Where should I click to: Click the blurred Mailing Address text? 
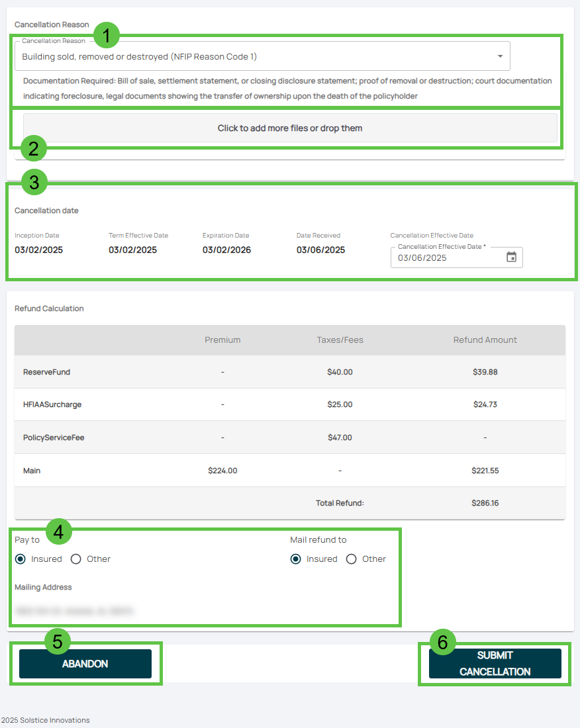tap(74, 611)
